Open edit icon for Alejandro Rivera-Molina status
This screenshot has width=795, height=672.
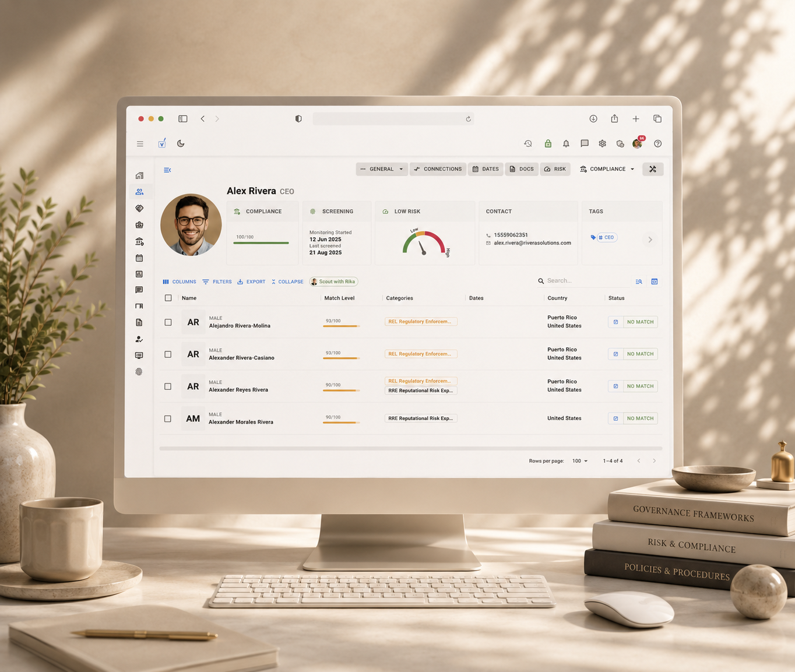point(616,322)
